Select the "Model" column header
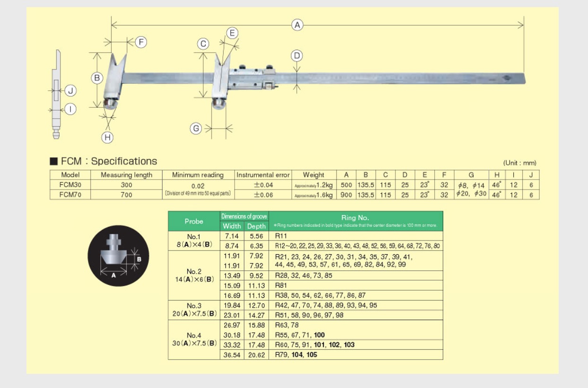 tap(70, 175)
